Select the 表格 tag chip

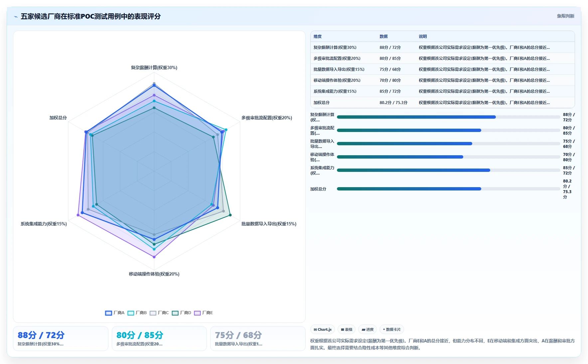pos(347,329)
